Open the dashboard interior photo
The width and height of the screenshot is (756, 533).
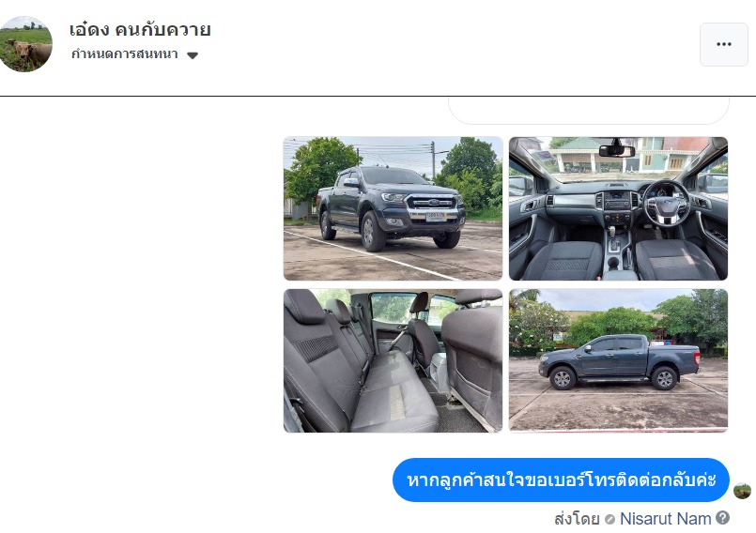tap(618, 208)
